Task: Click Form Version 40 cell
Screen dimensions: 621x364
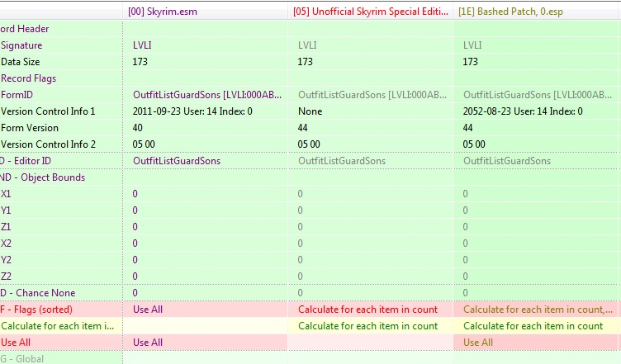Action: point(137,128)
